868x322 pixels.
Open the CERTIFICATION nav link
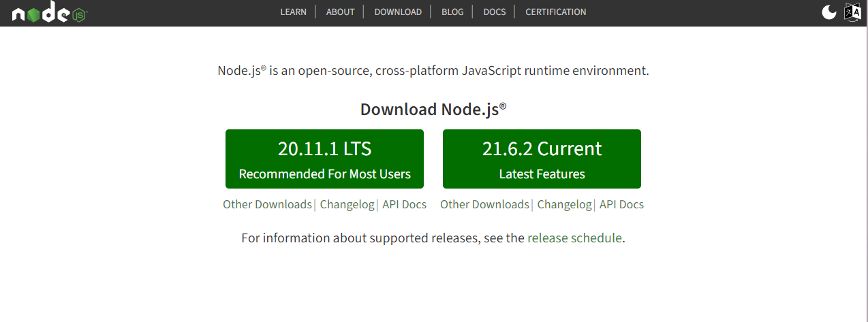556,12
